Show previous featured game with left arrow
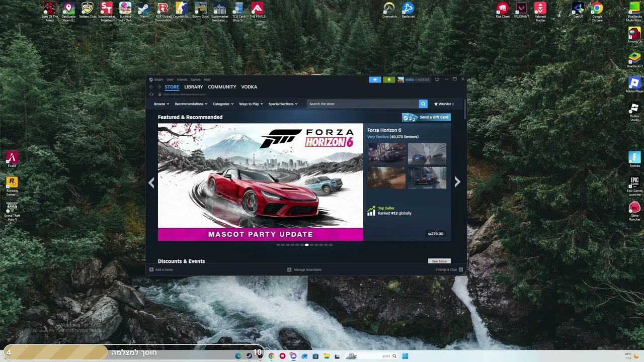Viewport: 644px width, 362px height. (151, 182)
